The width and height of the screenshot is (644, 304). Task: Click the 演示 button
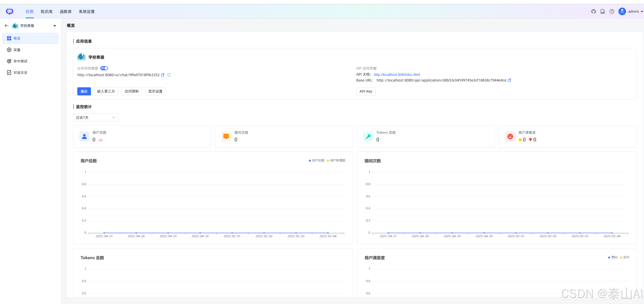(x=84, y=91)
